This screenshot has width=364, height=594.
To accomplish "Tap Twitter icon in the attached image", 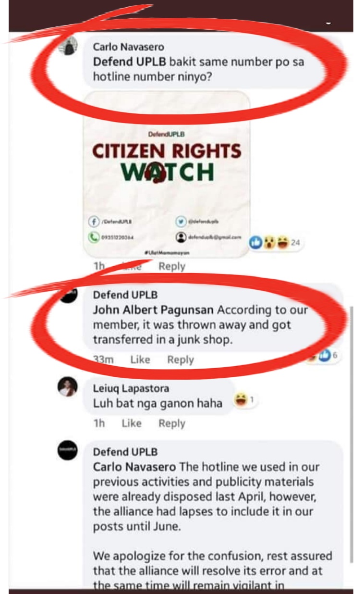I will 181,222.
